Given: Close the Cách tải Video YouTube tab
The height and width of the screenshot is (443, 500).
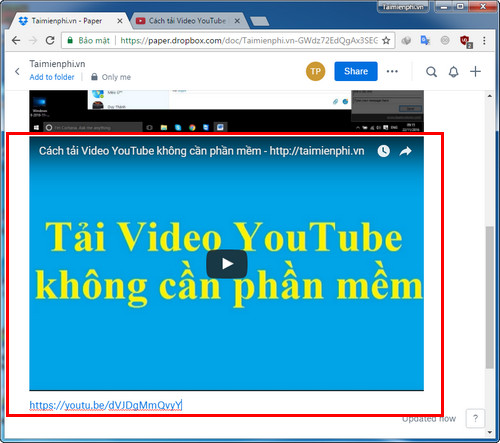Looking at the screenshot, I should (x=237, y=21).
